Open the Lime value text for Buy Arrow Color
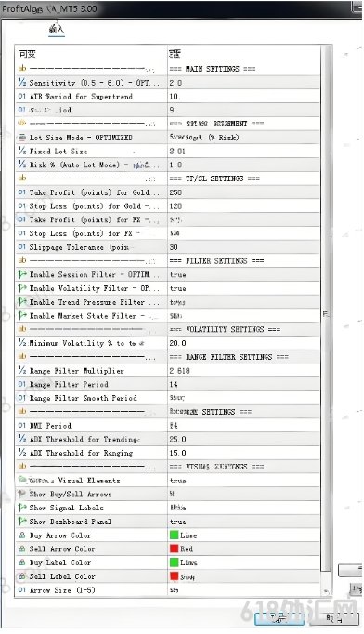 (188, 535)
